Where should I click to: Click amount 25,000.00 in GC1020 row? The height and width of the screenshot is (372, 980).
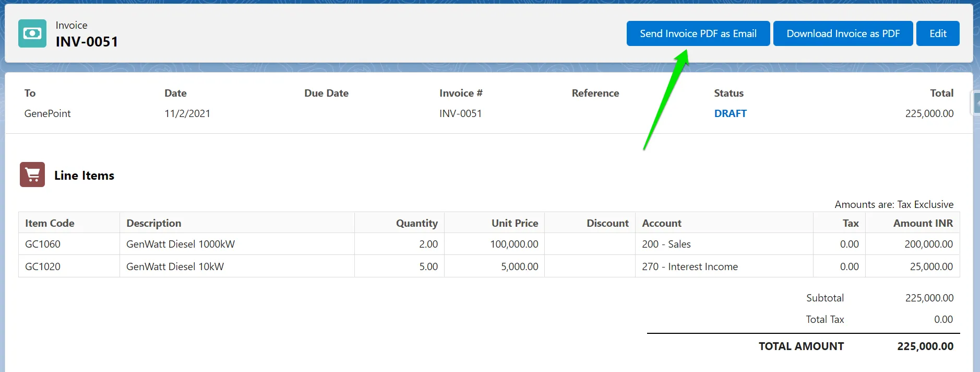tap(931, 266)
